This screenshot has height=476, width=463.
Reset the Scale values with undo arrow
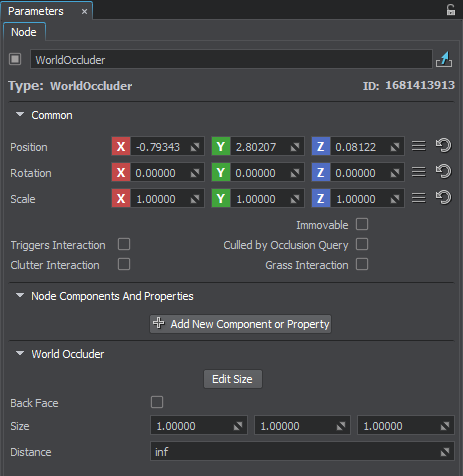444,198
